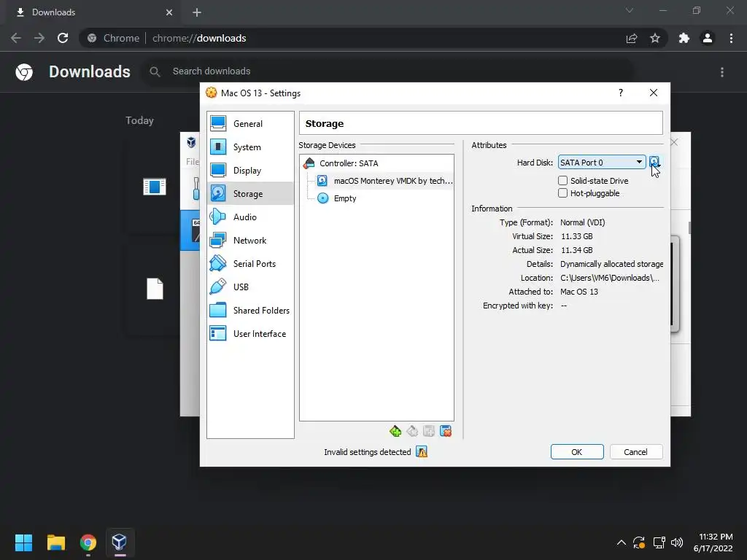
Task: Open the General settings category
Action: pos(250,124)
